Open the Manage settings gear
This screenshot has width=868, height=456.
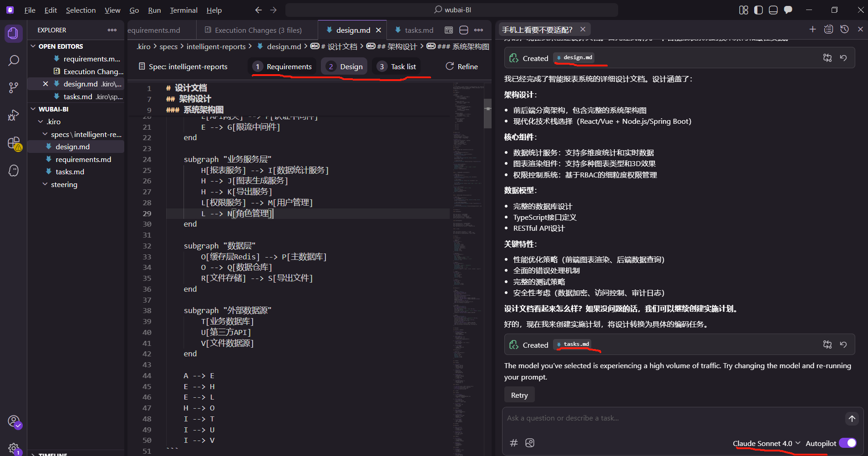[x=14, y=448]
